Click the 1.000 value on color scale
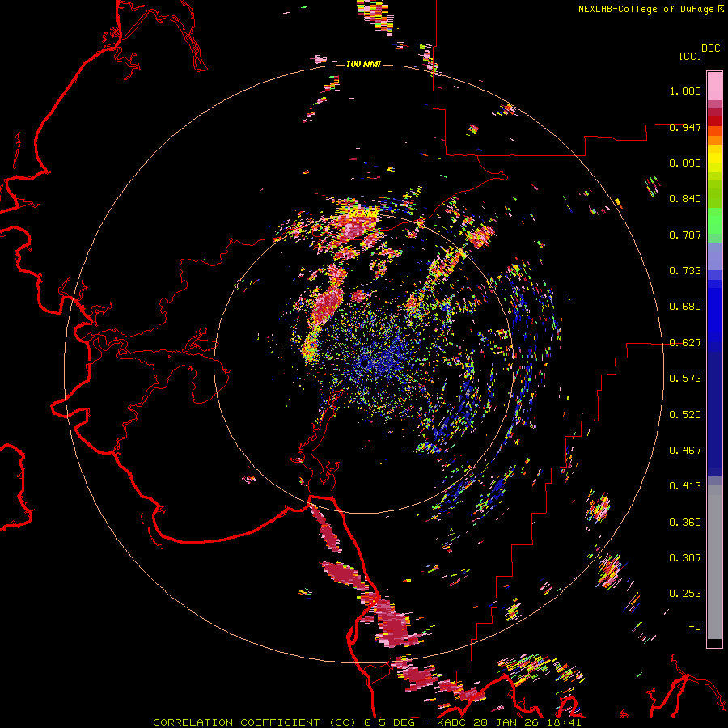Image resolution: width=728 pixels, height=728 pixels. pyautogui.click(x=685, y=91)
